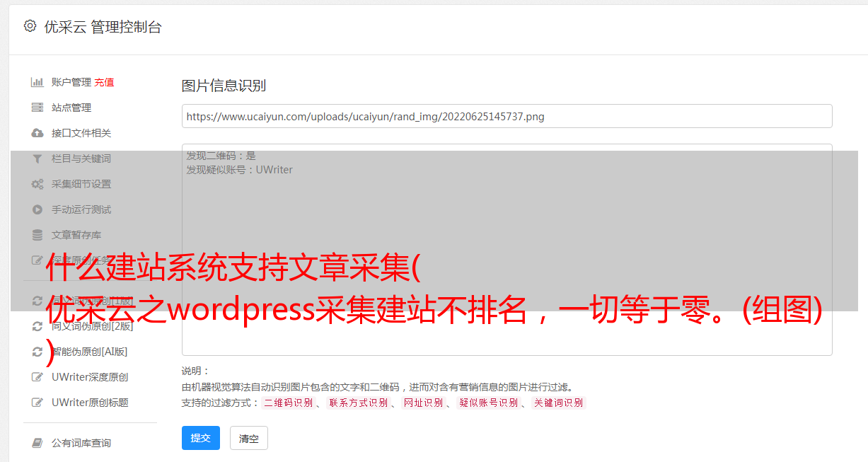Click the bar chart icon for 账户管理
The height and width of the screenshot is (462, 868).
37,82
